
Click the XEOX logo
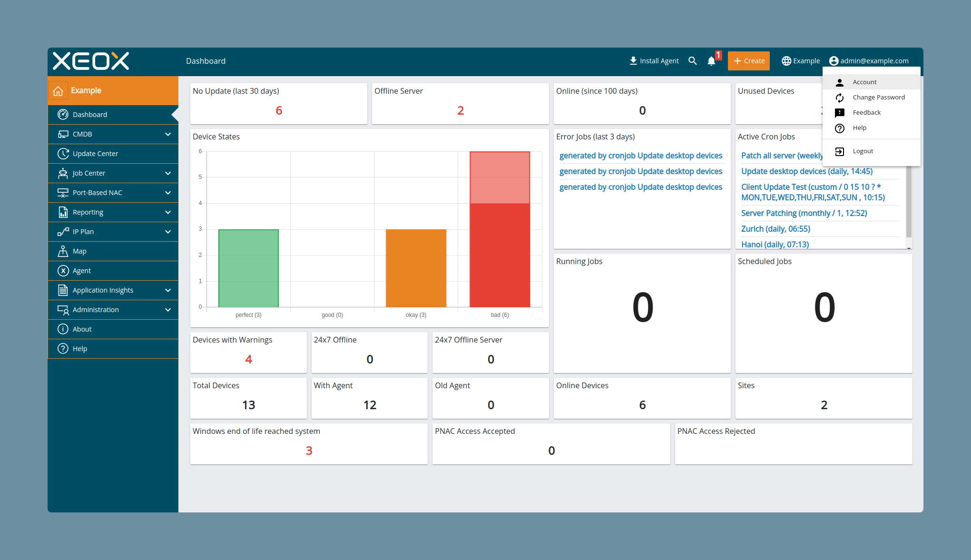91,61
